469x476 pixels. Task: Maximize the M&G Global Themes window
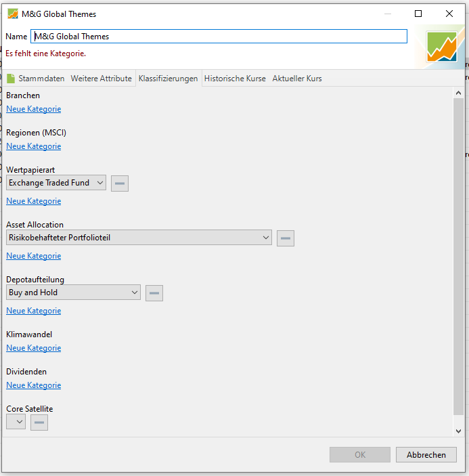click(418, 14)
